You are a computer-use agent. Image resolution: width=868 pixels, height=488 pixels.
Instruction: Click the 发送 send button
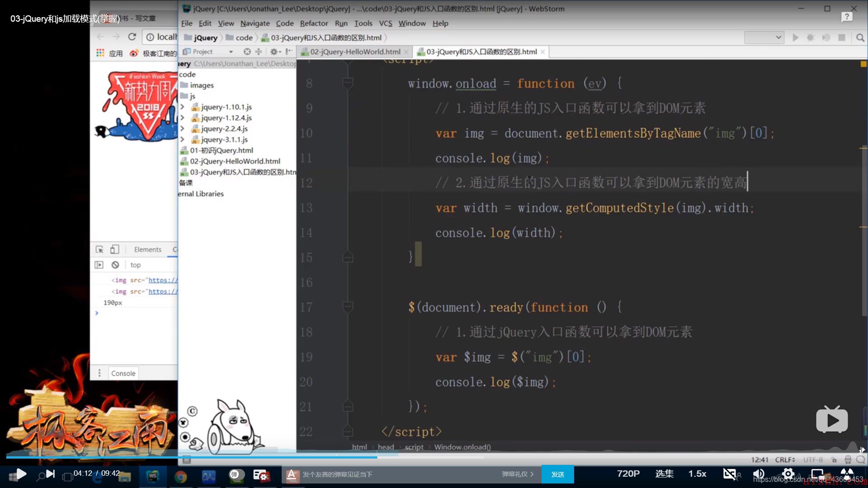click(557, 474)
